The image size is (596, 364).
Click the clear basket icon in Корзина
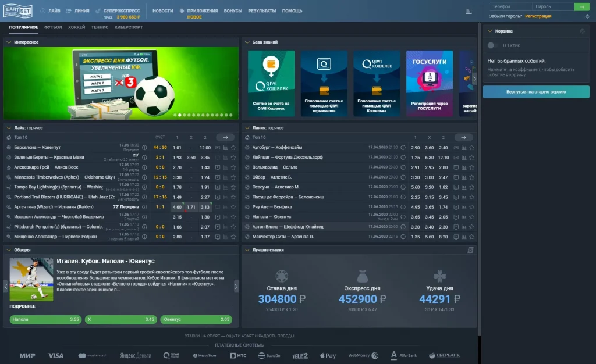(582, 31)
